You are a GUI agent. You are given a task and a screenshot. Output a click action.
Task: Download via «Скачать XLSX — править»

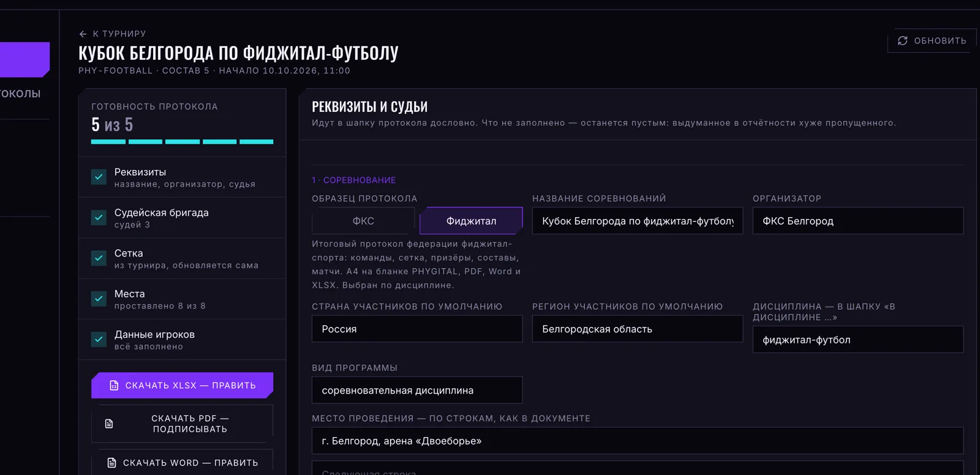pyautogui.click(x=183, y=386)
